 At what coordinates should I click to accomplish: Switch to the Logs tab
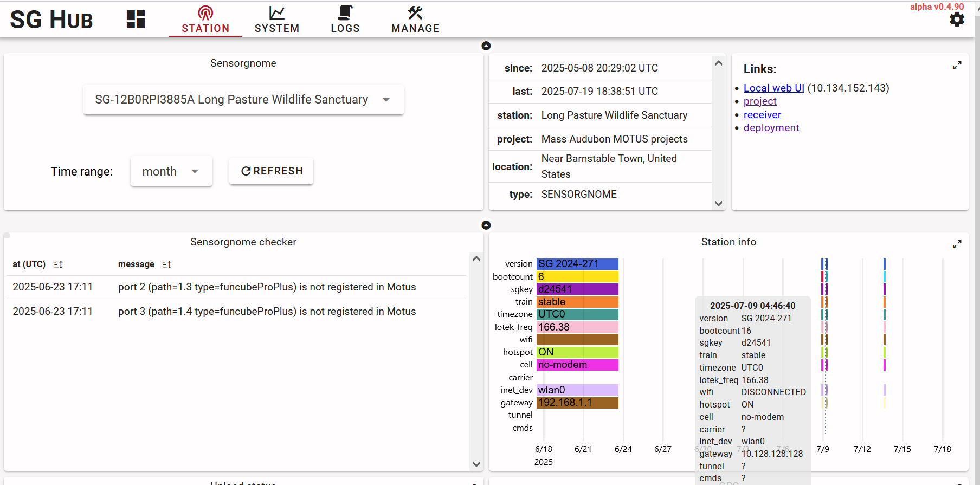345,20
